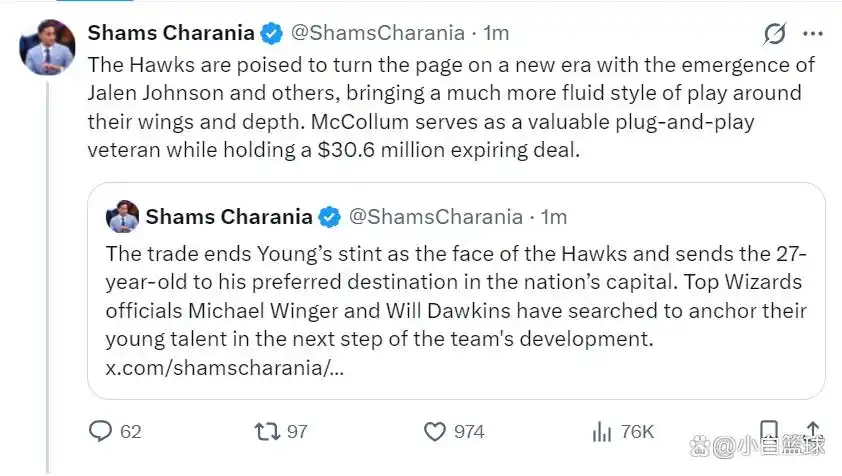Click the Grok icon at top right
Image resolution: width=842 pixels, height=476 pixels.
[x=774, y=34]
